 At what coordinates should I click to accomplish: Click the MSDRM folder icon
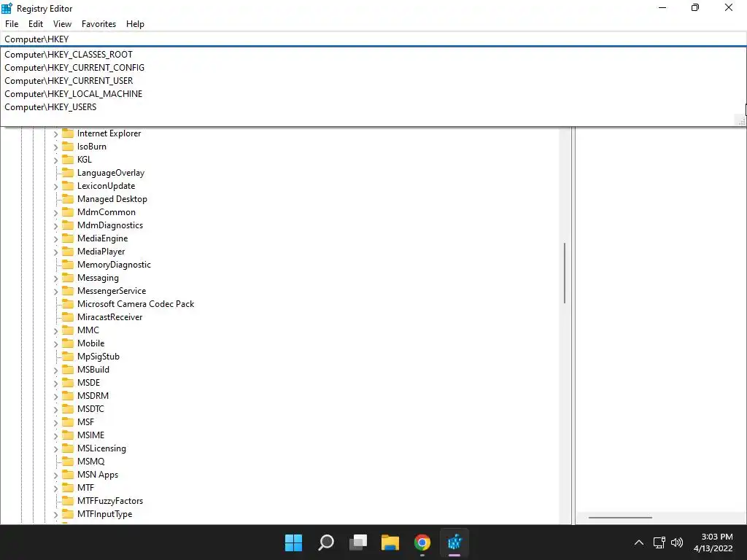(x=68, y=396)
